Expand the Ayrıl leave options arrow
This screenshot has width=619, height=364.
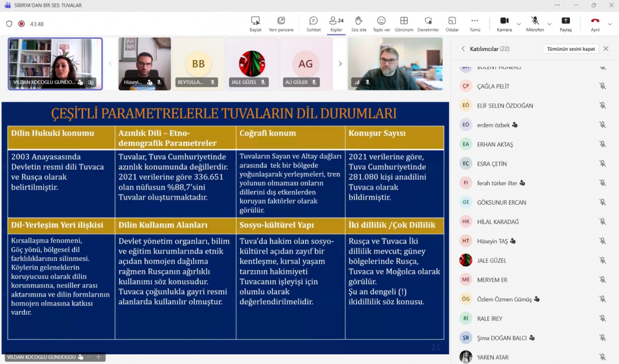pos(610,24)
